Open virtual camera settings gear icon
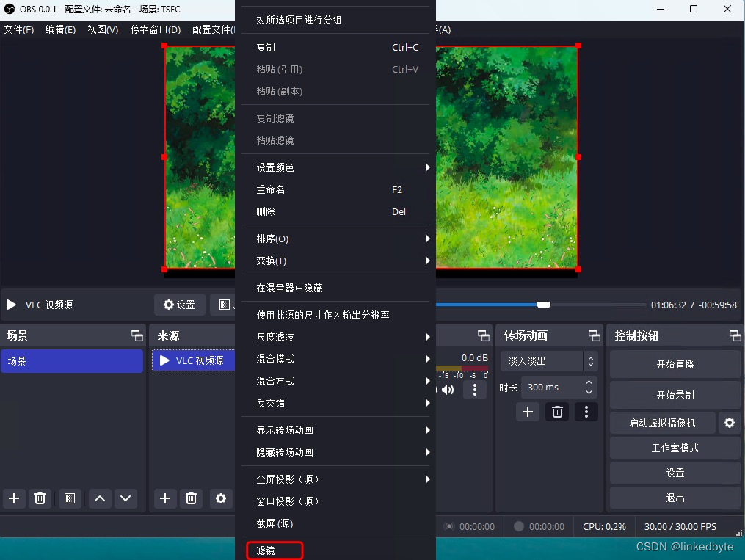 tap(730, 423)
